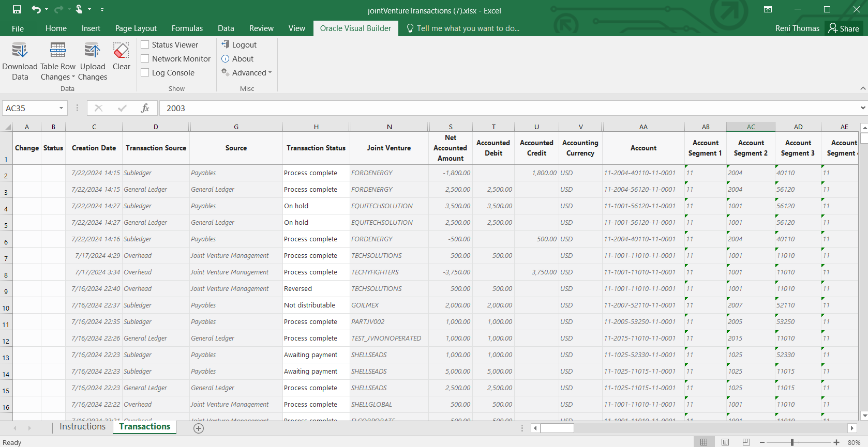The width and height of the screenshot is (868, 447).
Task: Select row 9 header
Action: tap(6, 288)
